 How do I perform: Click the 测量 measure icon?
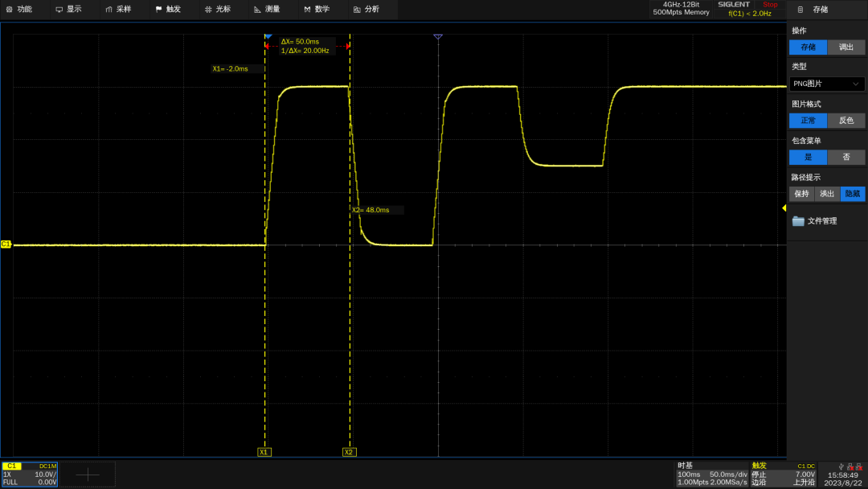coord(257,10)
